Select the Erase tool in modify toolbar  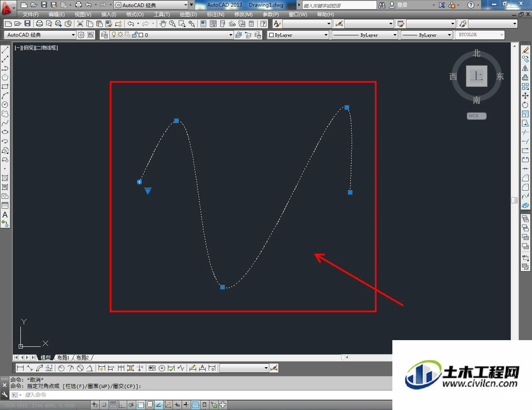(525, 50)
